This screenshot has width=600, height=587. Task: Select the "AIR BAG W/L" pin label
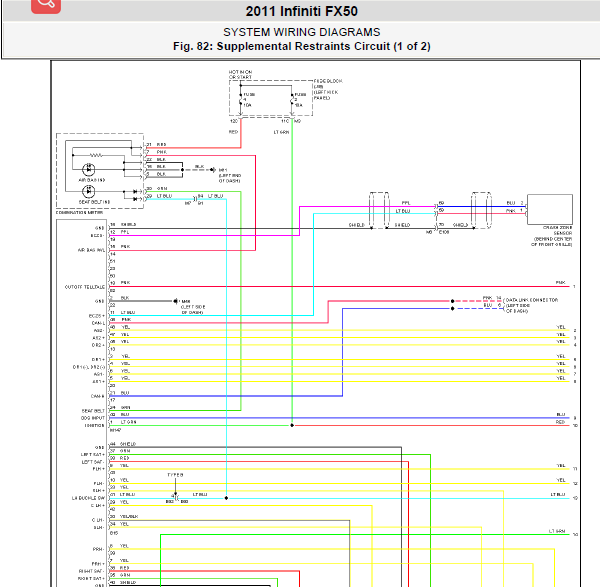point(91,250)
